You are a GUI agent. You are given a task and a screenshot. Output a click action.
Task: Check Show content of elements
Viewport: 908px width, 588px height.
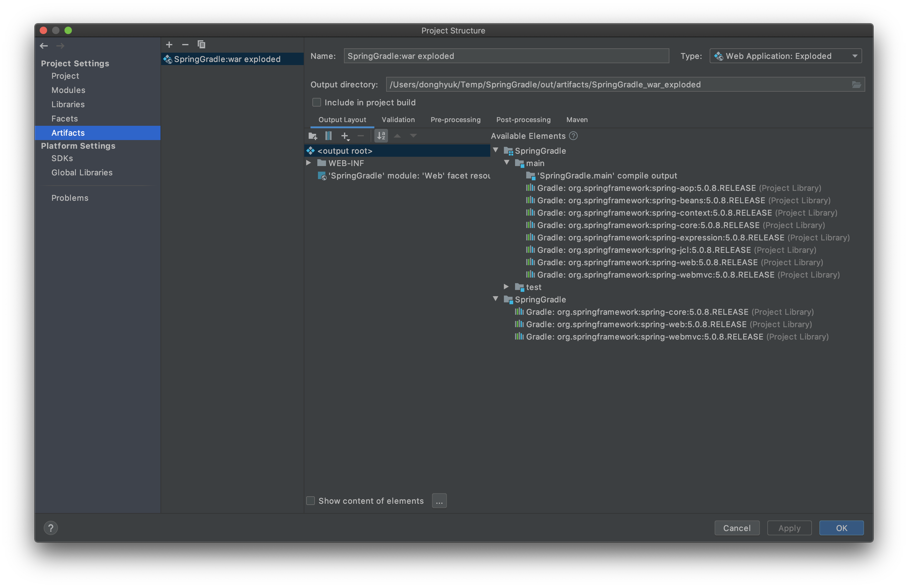pyautogui.click(x=311, y=501)
